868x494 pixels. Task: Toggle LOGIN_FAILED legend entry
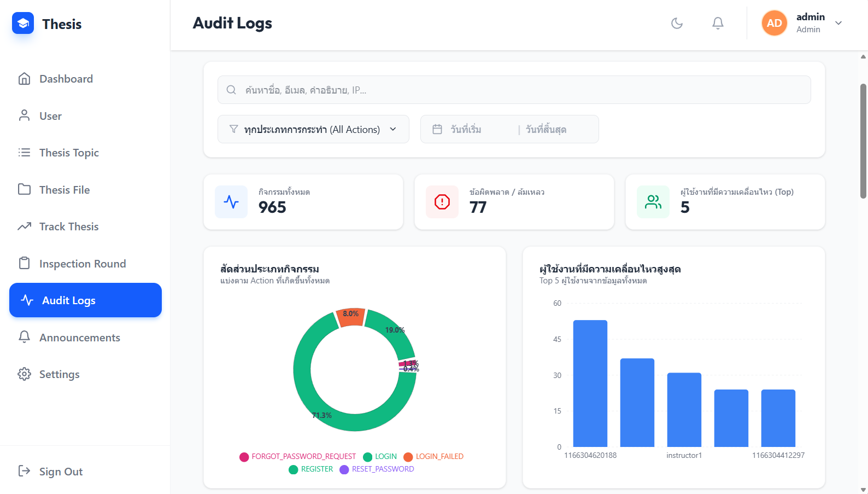(x=433, y=456)
